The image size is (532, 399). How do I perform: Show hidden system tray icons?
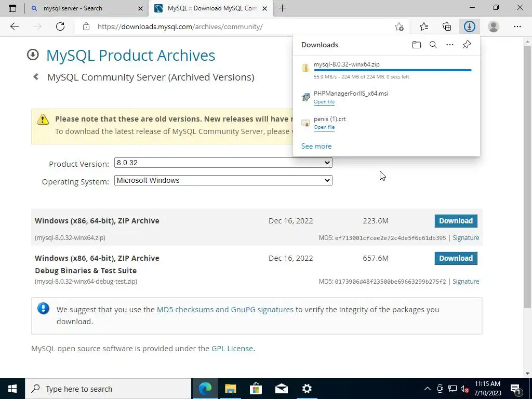(x=428, y=389)
